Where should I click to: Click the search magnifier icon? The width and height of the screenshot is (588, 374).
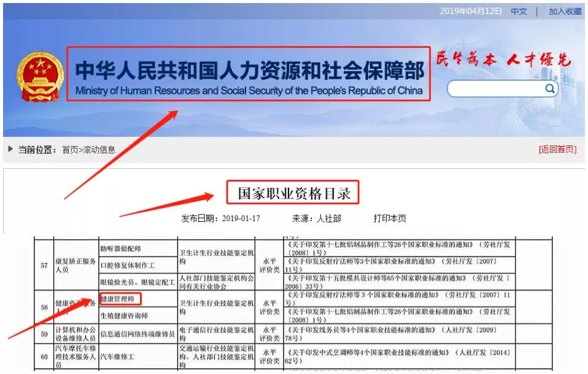coord(549,89)
